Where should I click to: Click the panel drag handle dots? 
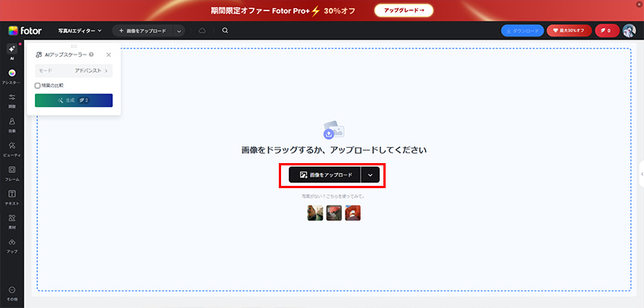(74, 46)
